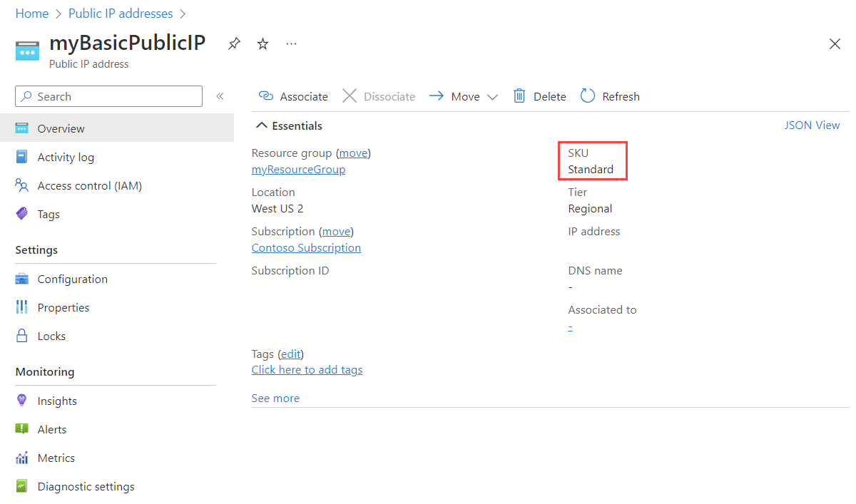Open myResourceGroup link
Viewport: 856px width, 504px height.
pyautogui.click(x=298, y=170)
